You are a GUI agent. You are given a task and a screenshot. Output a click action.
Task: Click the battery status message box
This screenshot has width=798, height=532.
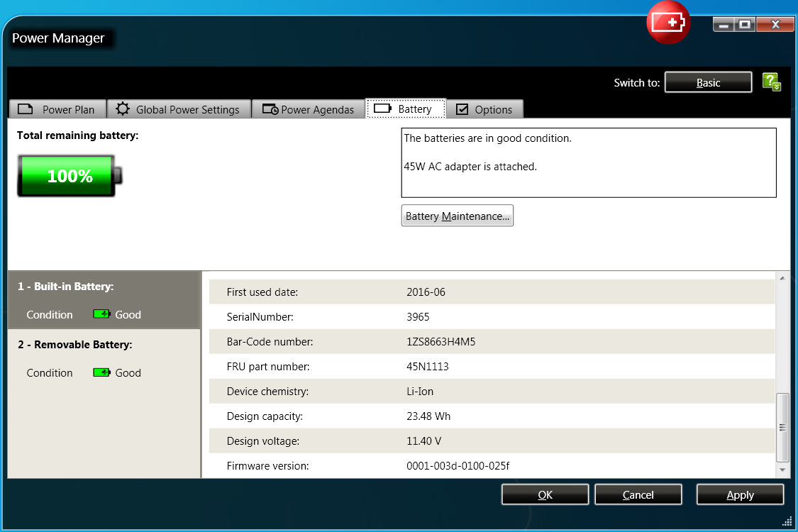(x=589, y=163)
